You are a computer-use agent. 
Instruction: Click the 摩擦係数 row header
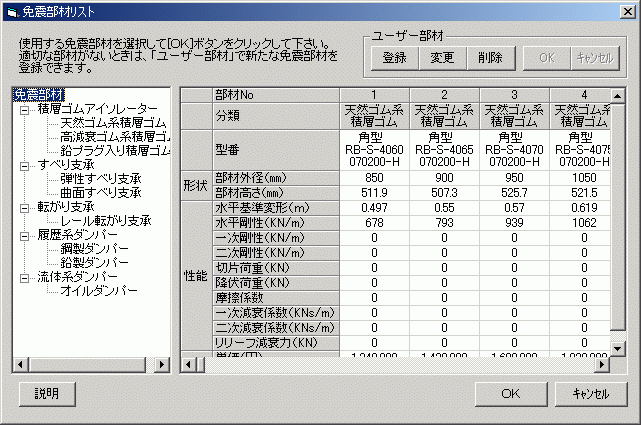[276, 298]
